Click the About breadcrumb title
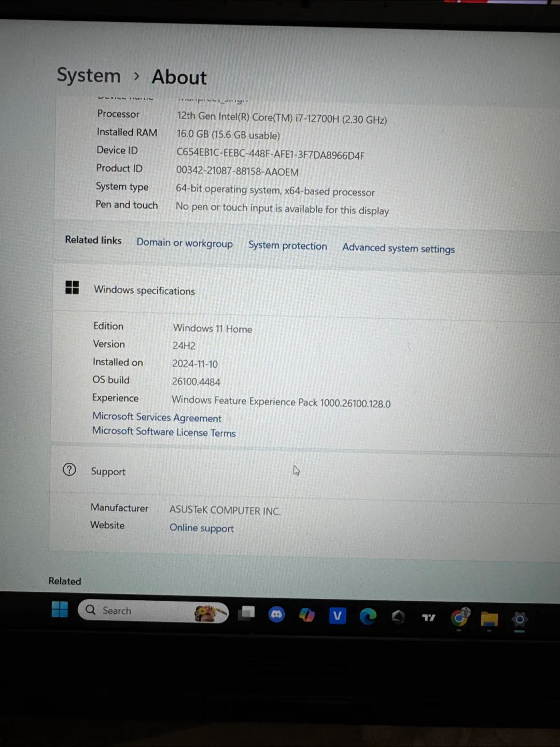The height and width of the screenshot is (747, 560). [179, 77]
